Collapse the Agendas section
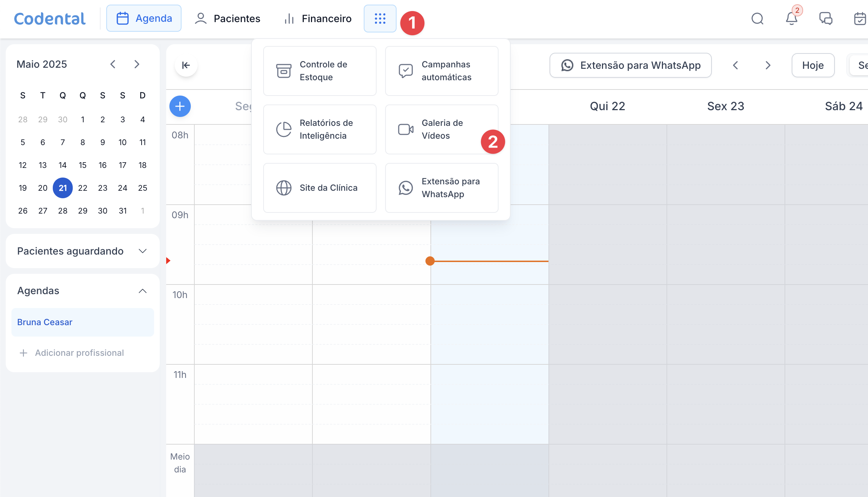The height and width of the screenshot is (497, 868). tap(142, 291)
